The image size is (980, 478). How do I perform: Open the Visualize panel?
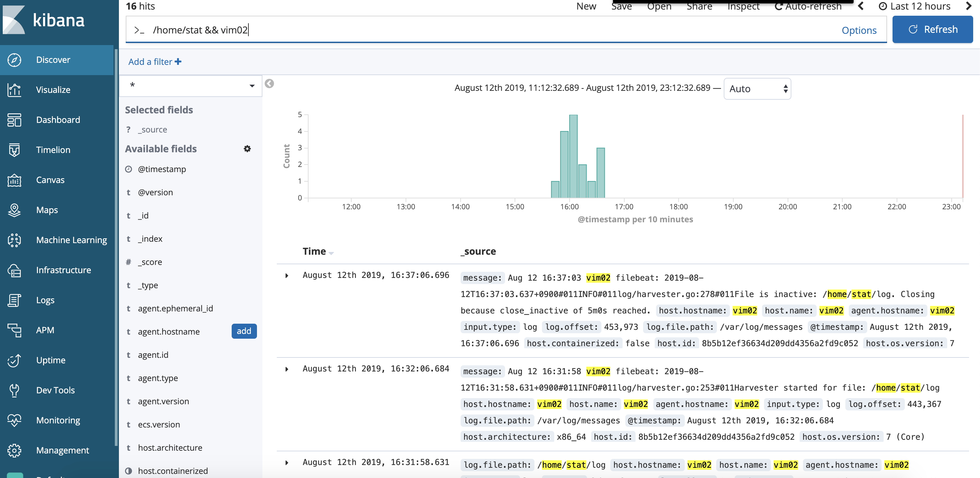pos(53,89)
